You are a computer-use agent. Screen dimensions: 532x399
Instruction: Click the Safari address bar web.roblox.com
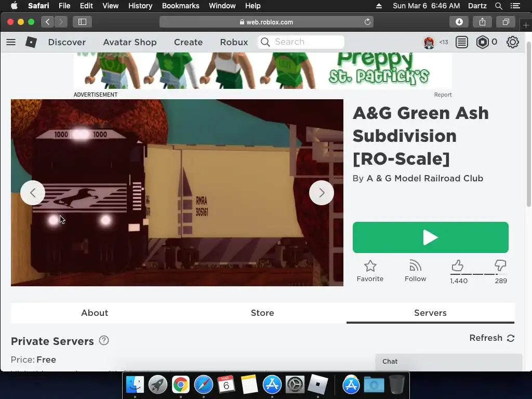tap(267, 22)
